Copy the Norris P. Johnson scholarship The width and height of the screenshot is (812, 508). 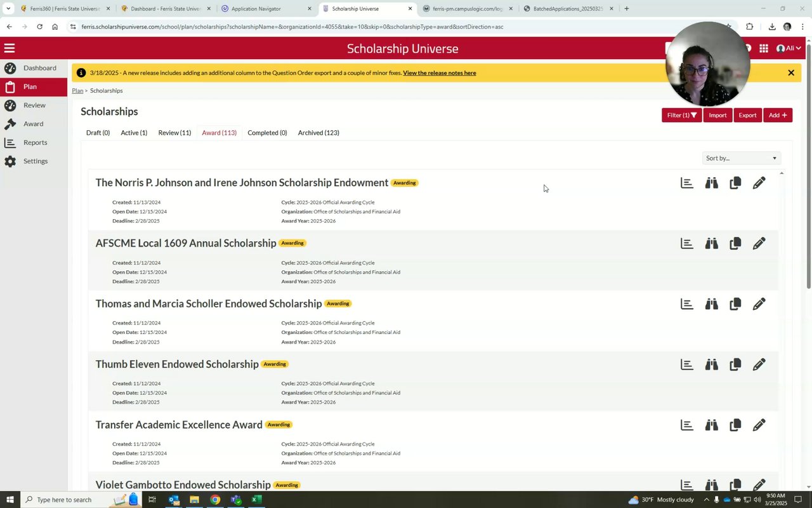(x=735, y=183)
